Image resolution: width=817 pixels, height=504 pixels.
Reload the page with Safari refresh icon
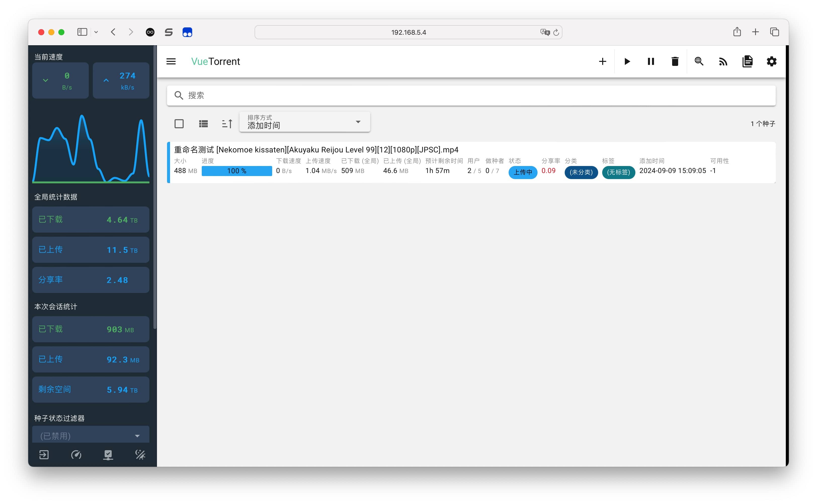click(556, 32)
